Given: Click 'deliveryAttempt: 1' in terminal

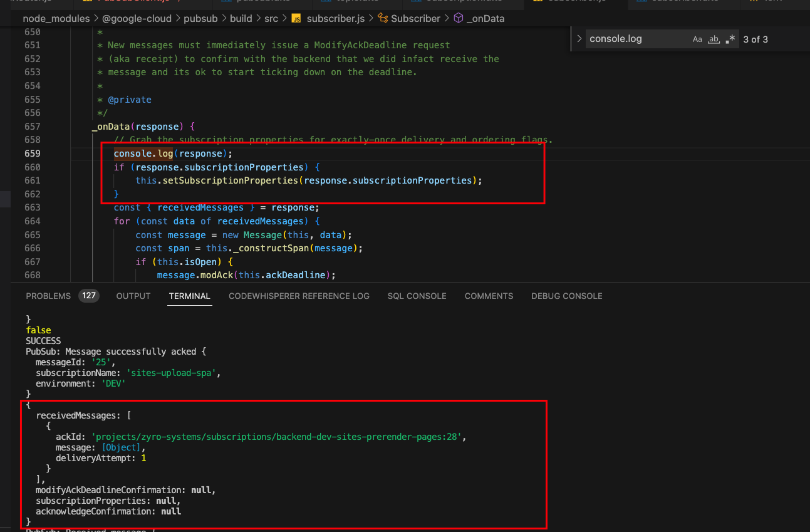Looking at the screenshot, I should 101,458.
